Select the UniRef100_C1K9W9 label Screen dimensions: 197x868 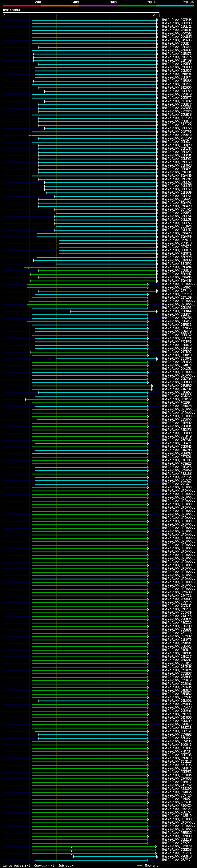[176, 260]
